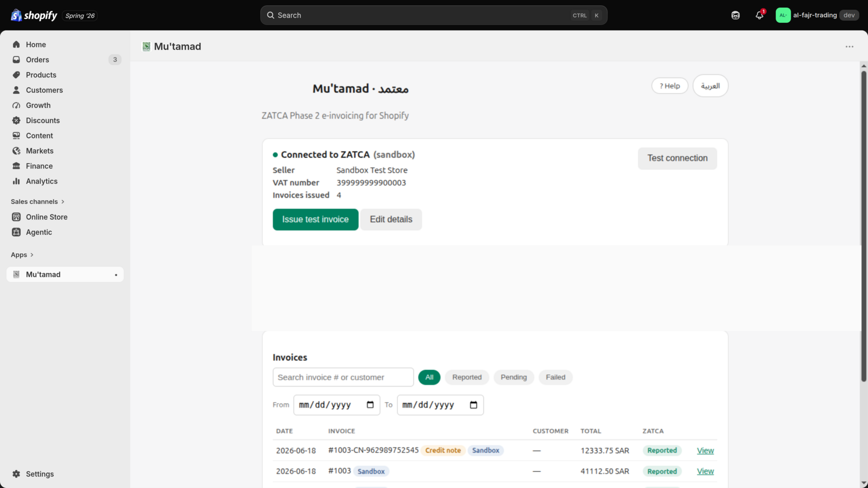This screenshot has width=868, height=488.
Task: Open the Agentic channel icon
Action: tap(16, 232)
